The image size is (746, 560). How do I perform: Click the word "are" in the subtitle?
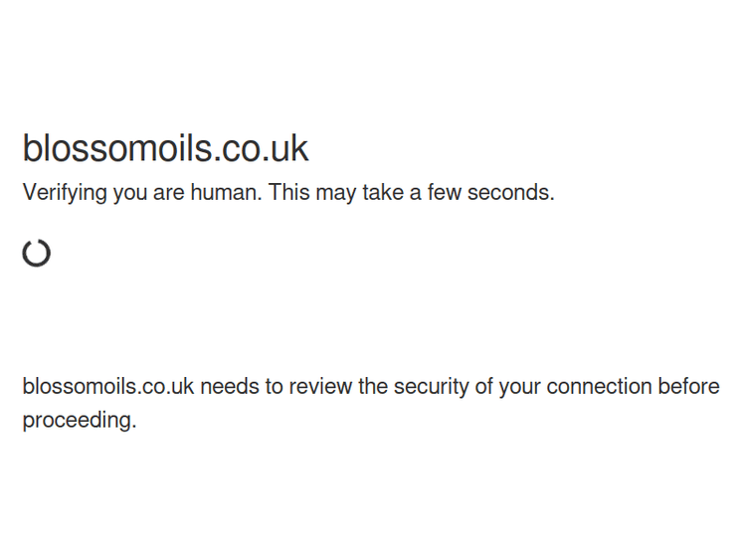[x=169, y=193]
